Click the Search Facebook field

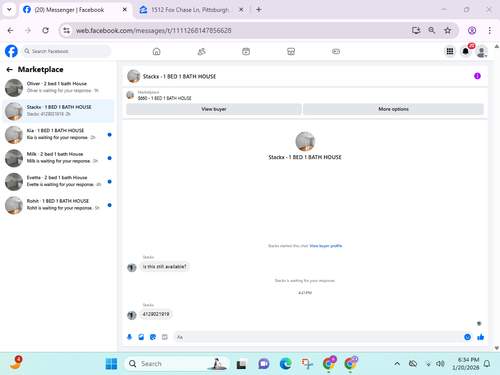coord(66,51)
